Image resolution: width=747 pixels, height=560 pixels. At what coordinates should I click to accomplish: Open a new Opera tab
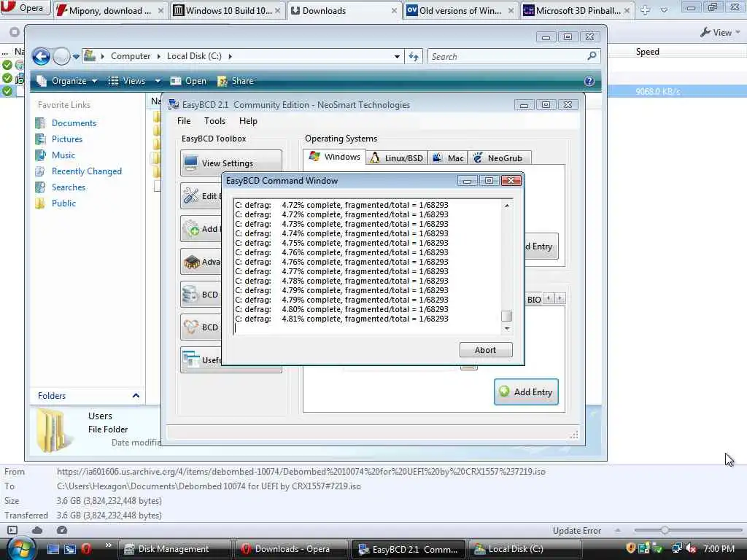coord(645,9)
